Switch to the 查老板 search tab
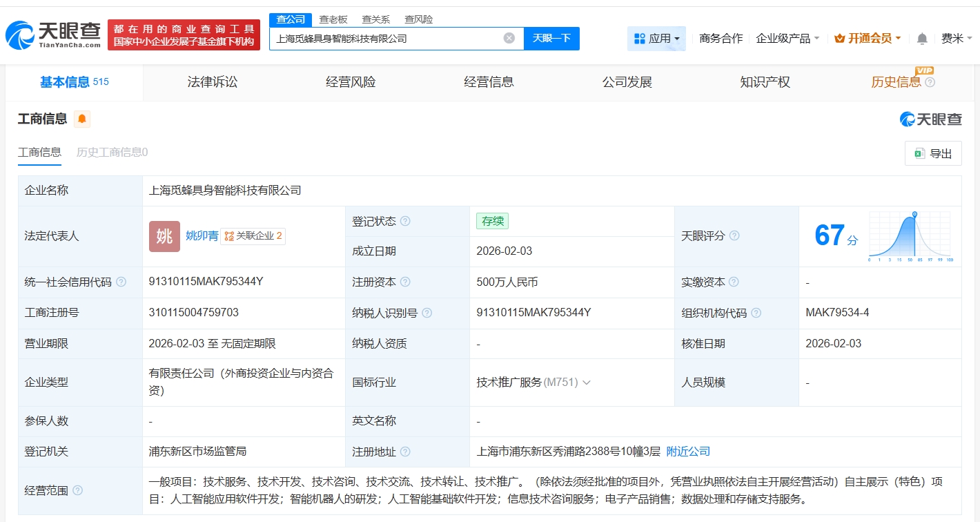980x522 pixels. [x=333, y=19]
